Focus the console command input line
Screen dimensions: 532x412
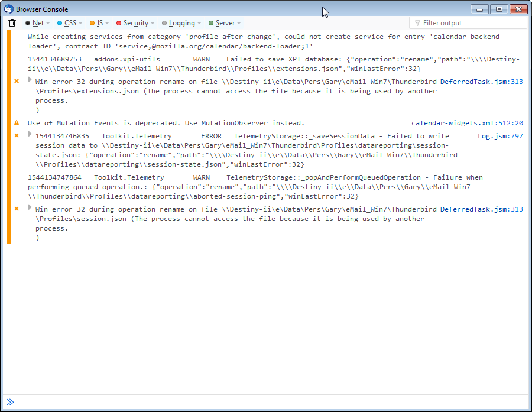point(266,403)
